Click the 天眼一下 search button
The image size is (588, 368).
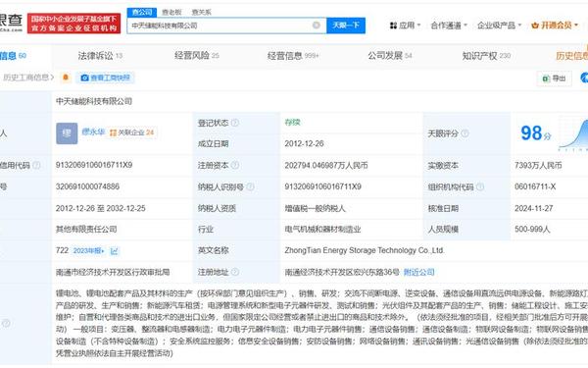(346, 26)
